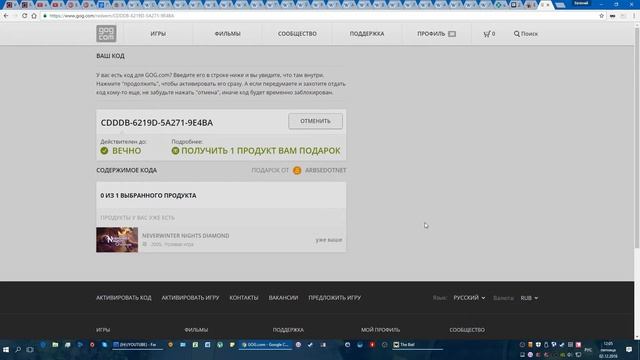Bookmark page with the star icon
The width and height of the screenshot is (640, 360).
[602, 16]
